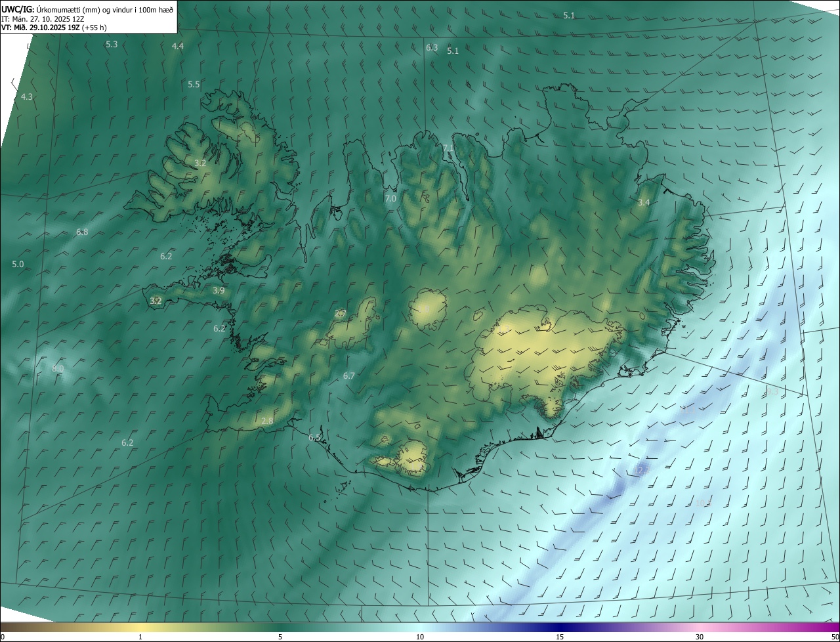Click the 5 tick on the colour scale
This screenshot has height=642, width=840.
(x=280, y=637)
